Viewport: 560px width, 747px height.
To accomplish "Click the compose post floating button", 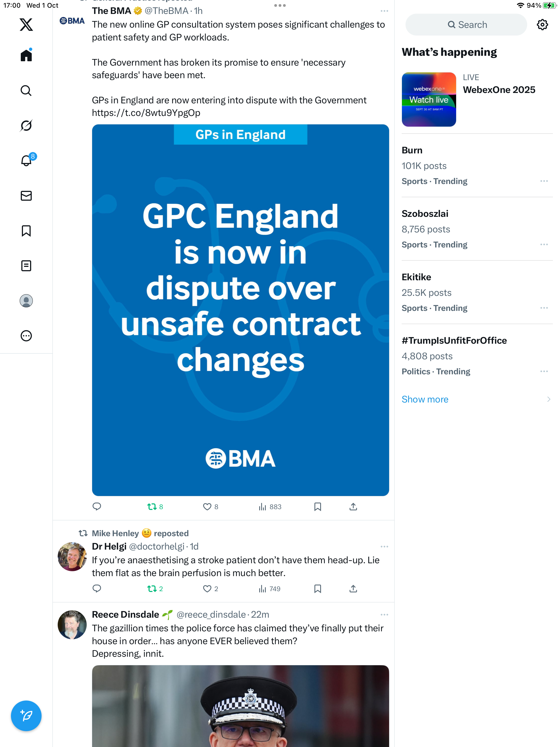I will click(x=26, y=715).
